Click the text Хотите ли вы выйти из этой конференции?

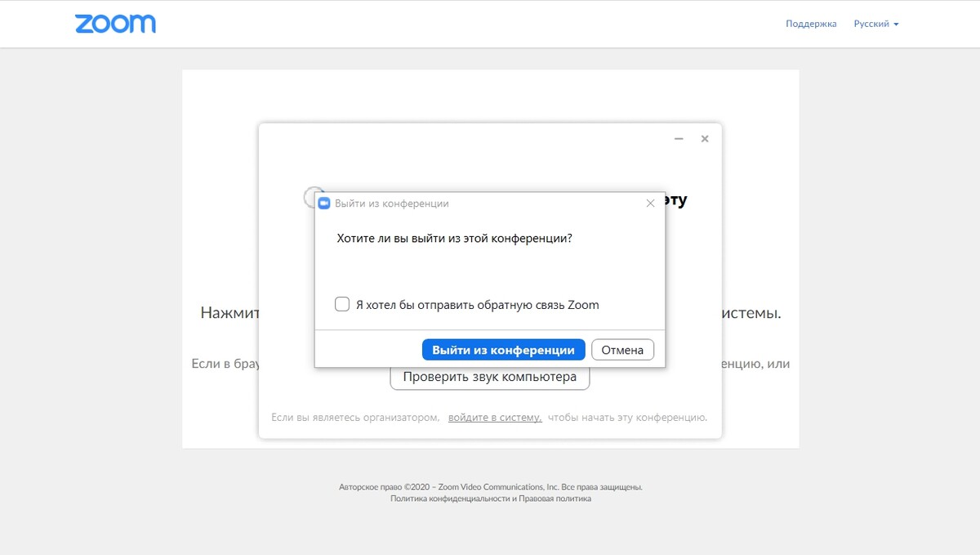(x=454, y=238)
